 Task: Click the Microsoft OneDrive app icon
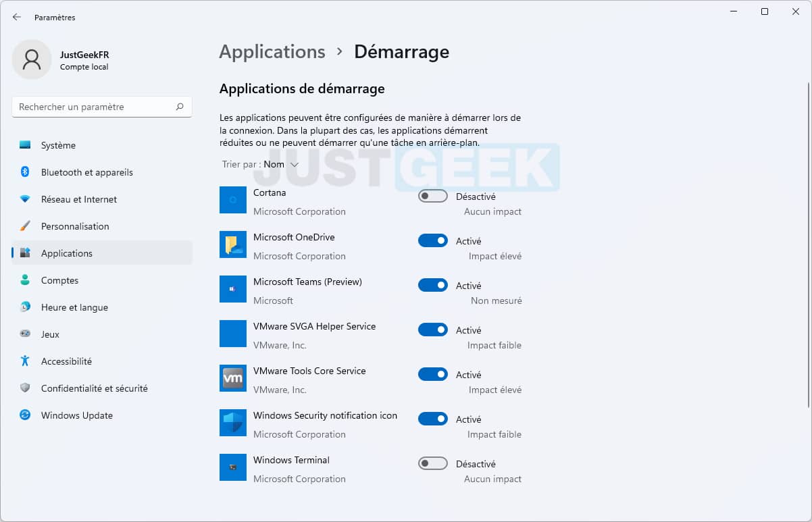tap(233, 244)
